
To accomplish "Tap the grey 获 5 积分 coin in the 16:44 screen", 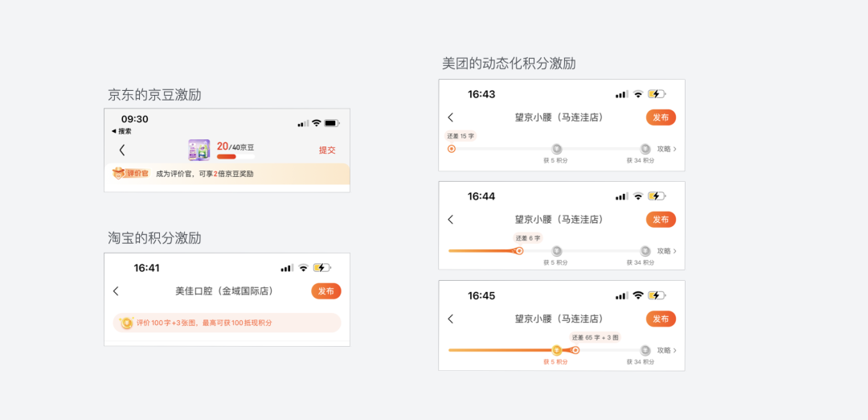I will [x=557, y=251].
